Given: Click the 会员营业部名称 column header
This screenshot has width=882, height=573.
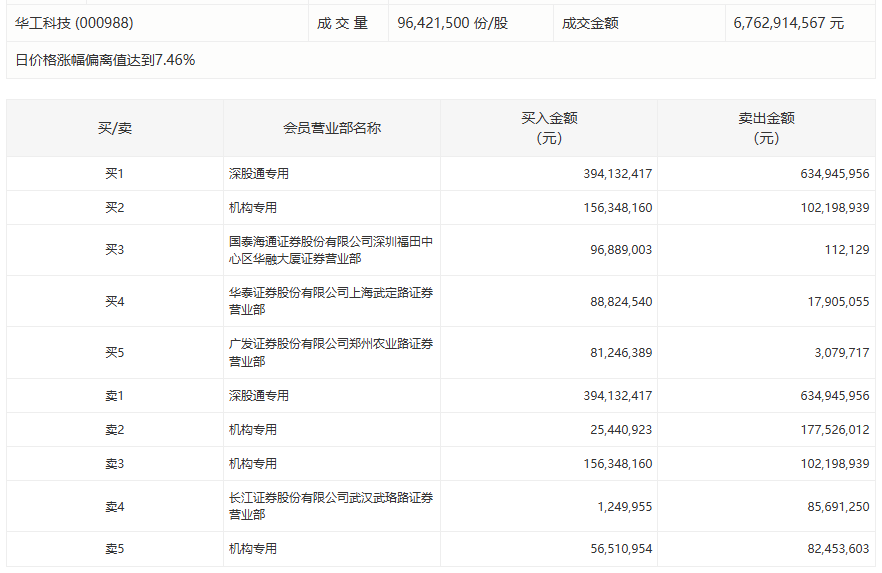Looking at the screenshot, I should [x=332, y=128].
